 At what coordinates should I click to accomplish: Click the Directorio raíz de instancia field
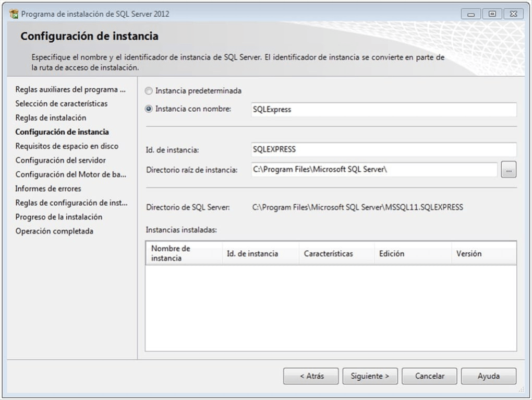coord(374,170)
